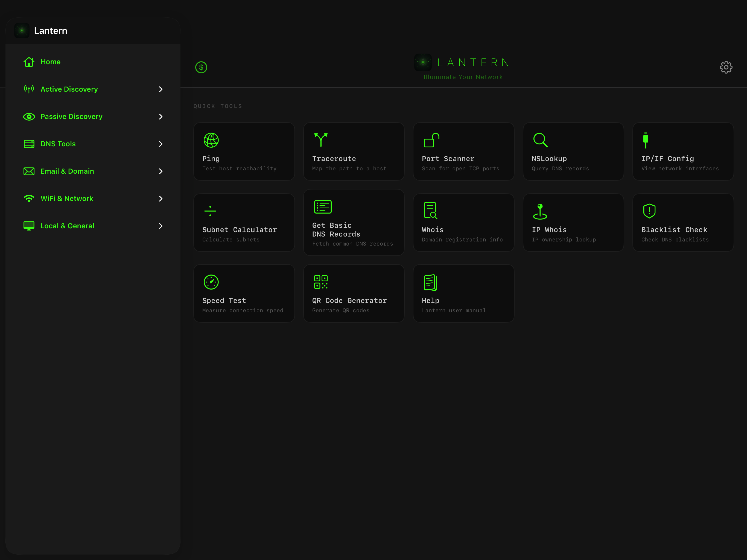Open the QR Code Generator icon
This screenshot has height=560, width=747.
tap(321, 282)
